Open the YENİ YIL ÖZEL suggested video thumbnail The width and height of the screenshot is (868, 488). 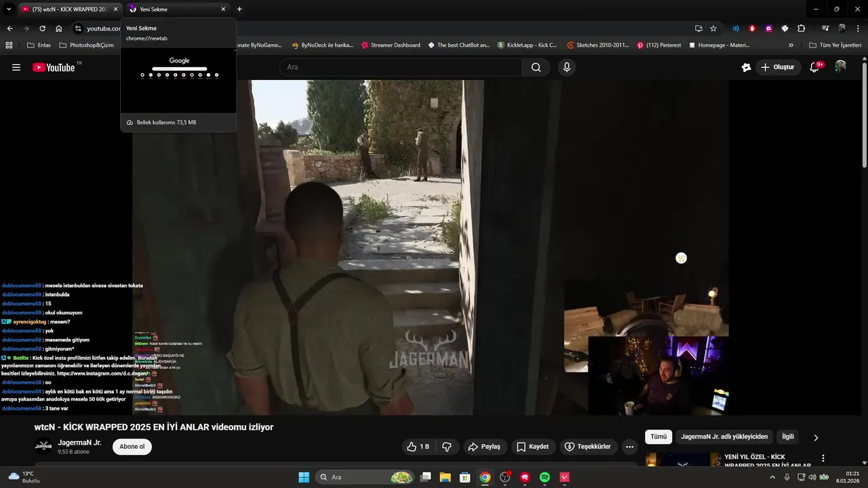683,460
